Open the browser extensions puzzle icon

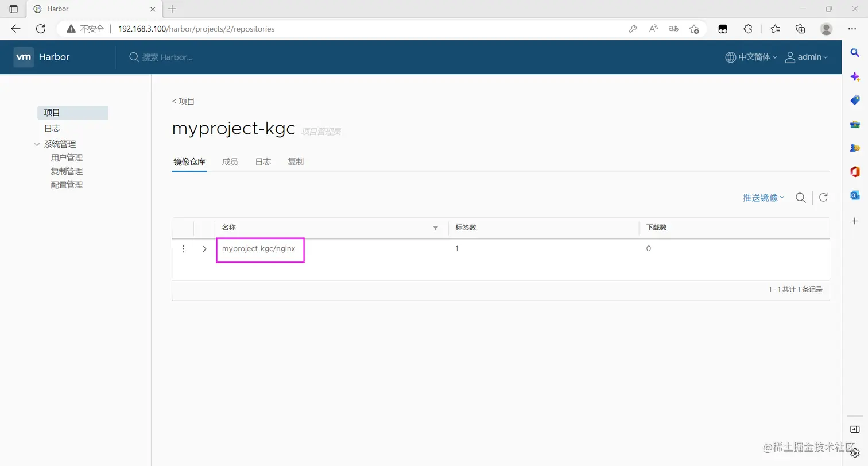click(x=748, y=29)
